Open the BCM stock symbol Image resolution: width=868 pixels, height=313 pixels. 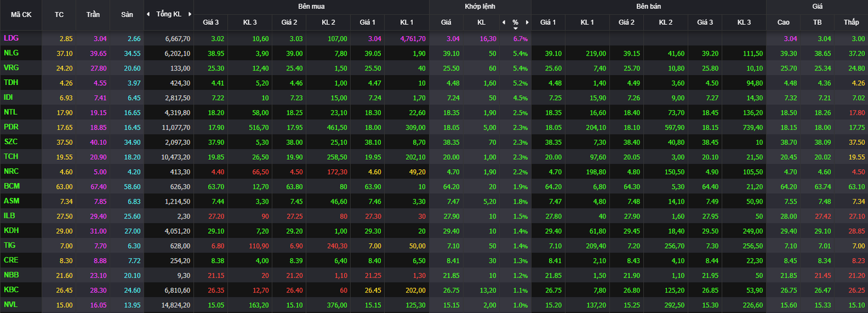(x=12, y=186)
